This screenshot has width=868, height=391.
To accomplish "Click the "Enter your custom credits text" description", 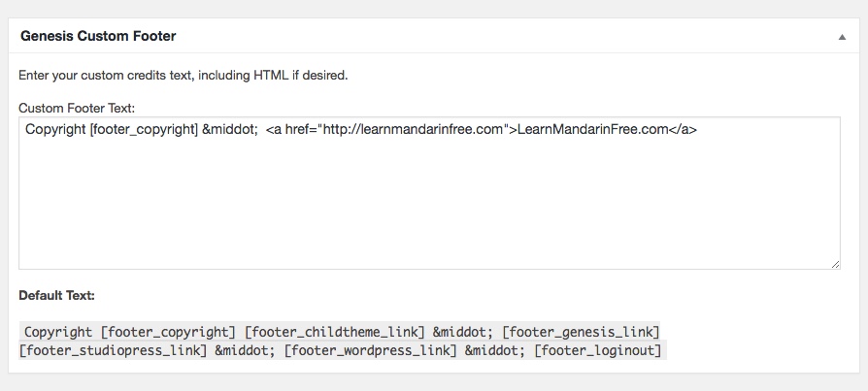I will [183, 74].
